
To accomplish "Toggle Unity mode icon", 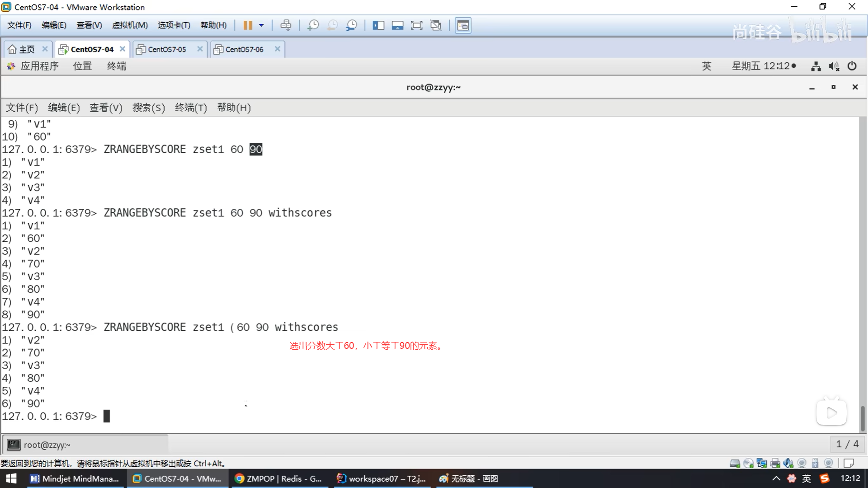I will (x=436, y=25).
